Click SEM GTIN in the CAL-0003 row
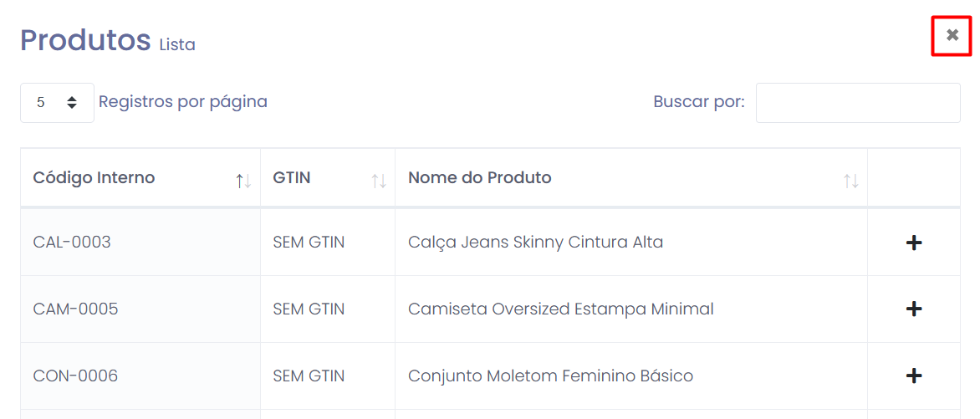The width and height of the screenshot is (980, 419). click(x=309, y=243)
